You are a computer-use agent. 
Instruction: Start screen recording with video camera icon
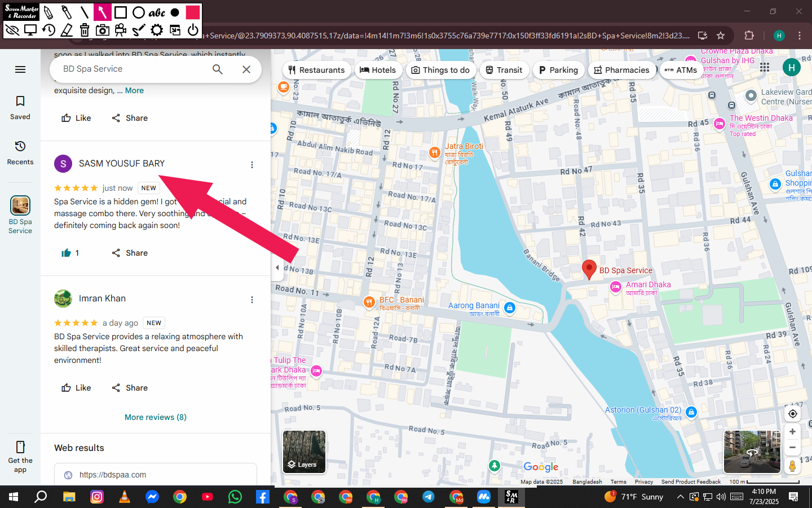pos(121,30)
